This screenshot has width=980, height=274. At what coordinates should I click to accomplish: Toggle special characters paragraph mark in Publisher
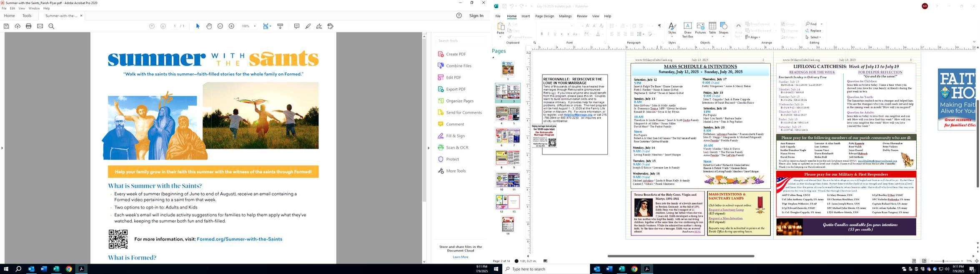pos(659,26)
